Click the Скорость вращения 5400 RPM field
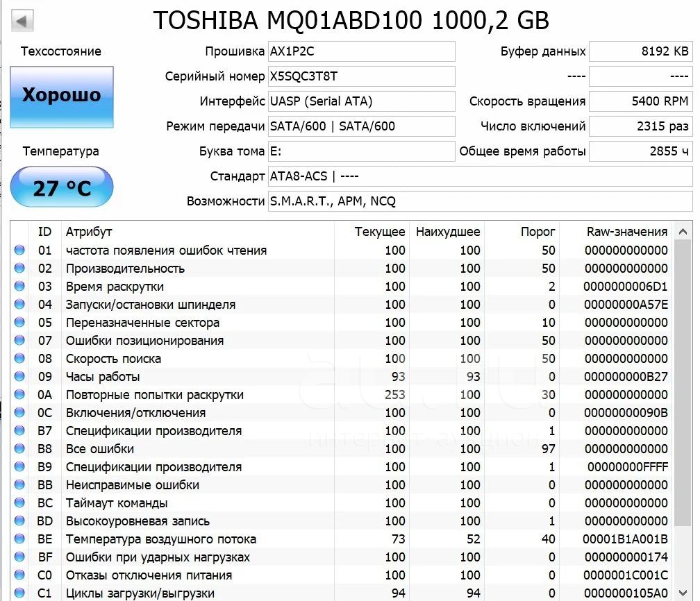 point(640,101)
